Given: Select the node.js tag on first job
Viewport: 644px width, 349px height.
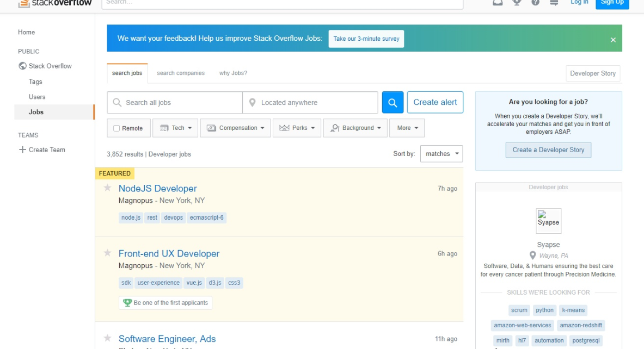Looking at the screenshot, I should click(131, 217).
